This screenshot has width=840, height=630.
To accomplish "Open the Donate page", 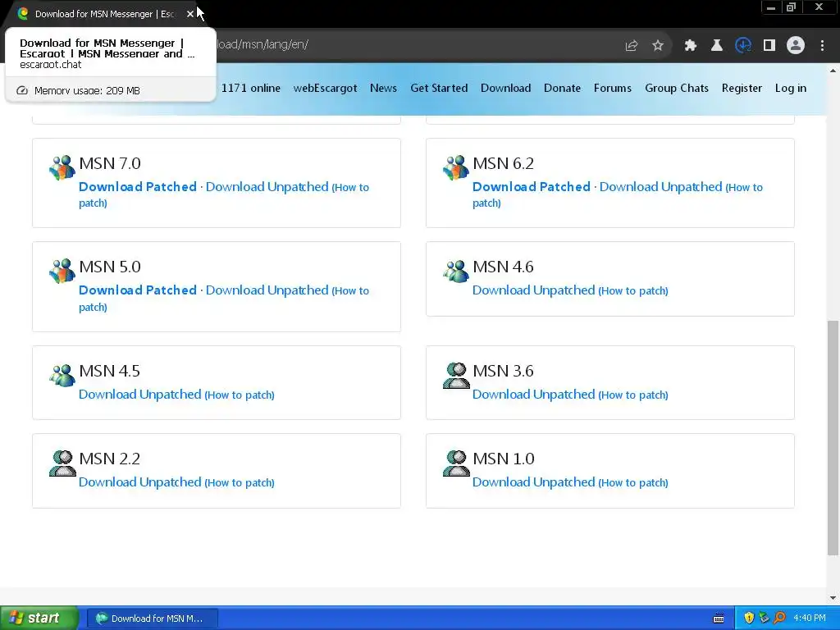I will (x=562, y=88).
